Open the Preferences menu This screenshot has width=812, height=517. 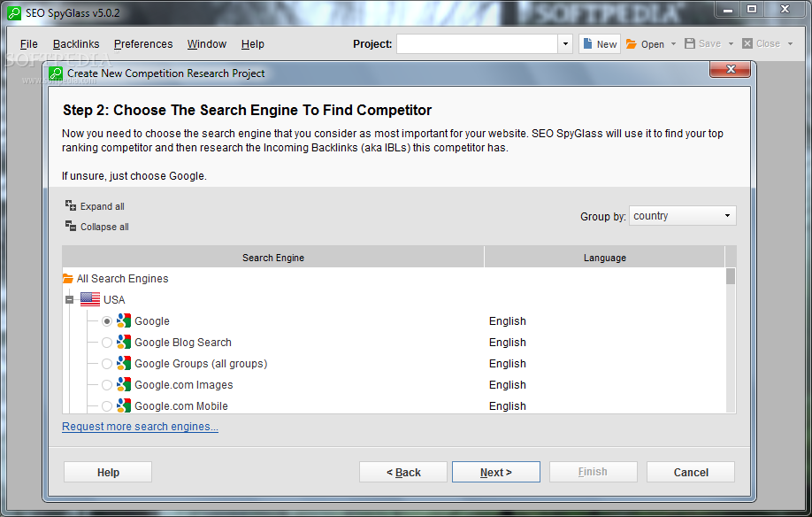tap(143, 44)
